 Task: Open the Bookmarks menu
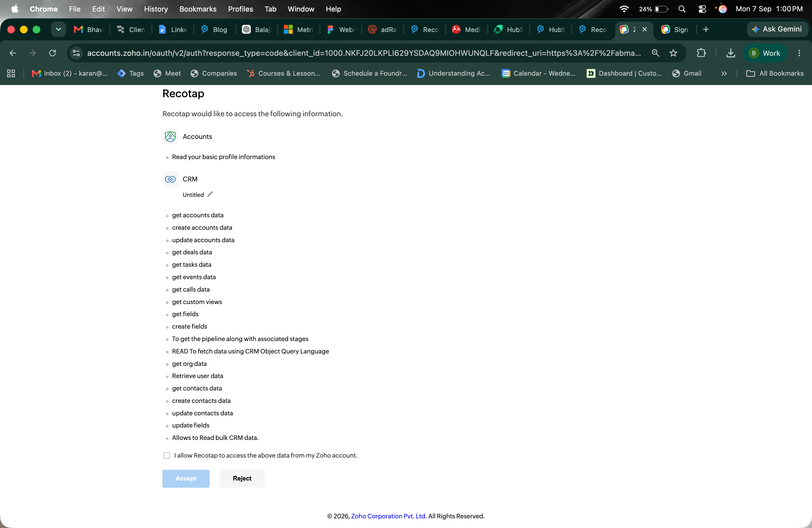point(198,9)
